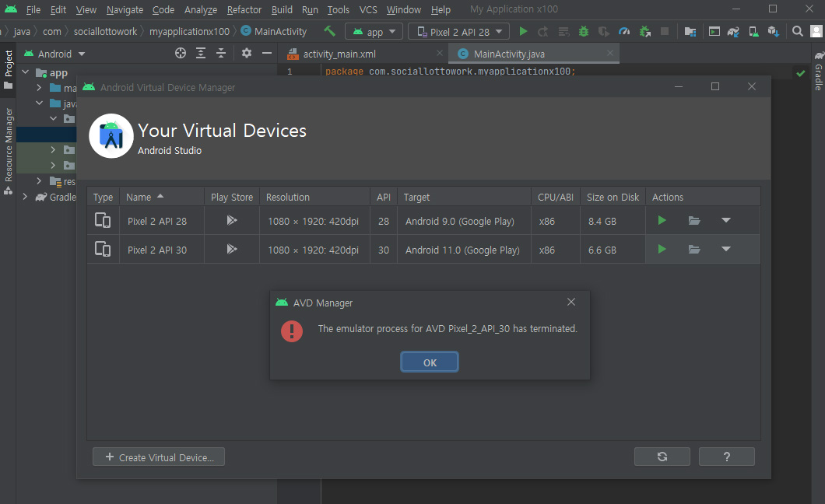Image resolution: width=825 pixels, height=504 pixels.
Task: Open the Refactor menu
Action: click(244, 9)
